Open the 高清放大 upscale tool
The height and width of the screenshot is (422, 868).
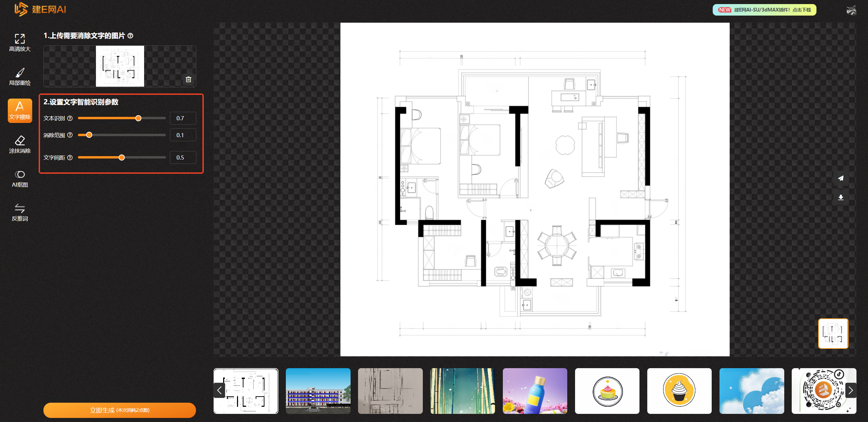[20, 43]
